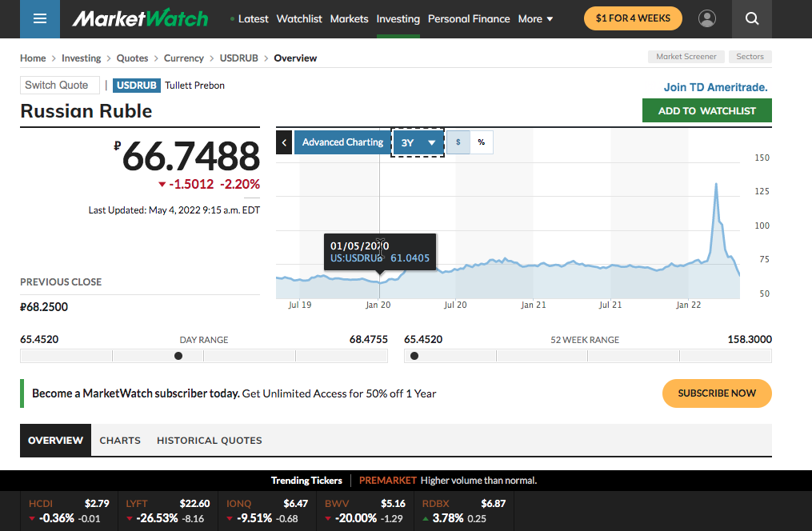Open the BWV trending ticker

coord(365,511)
